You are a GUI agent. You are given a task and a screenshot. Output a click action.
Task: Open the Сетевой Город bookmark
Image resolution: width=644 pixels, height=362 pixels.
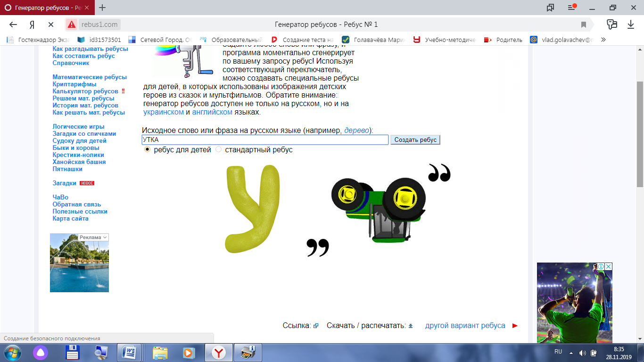pyautogui.click(x=160, y=40)
